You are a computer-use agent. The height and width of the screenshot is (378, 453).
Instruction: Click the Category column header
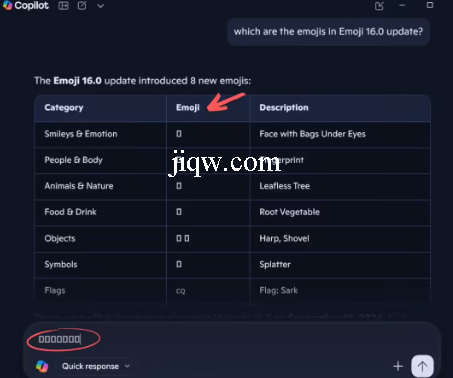pos(64,108)
